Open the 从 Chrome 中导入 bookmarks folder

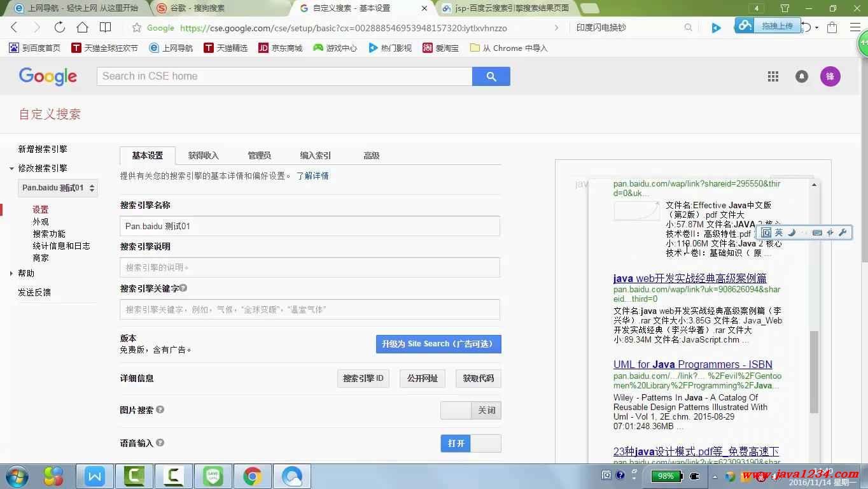pyautogui.click(x=508, y=48)
